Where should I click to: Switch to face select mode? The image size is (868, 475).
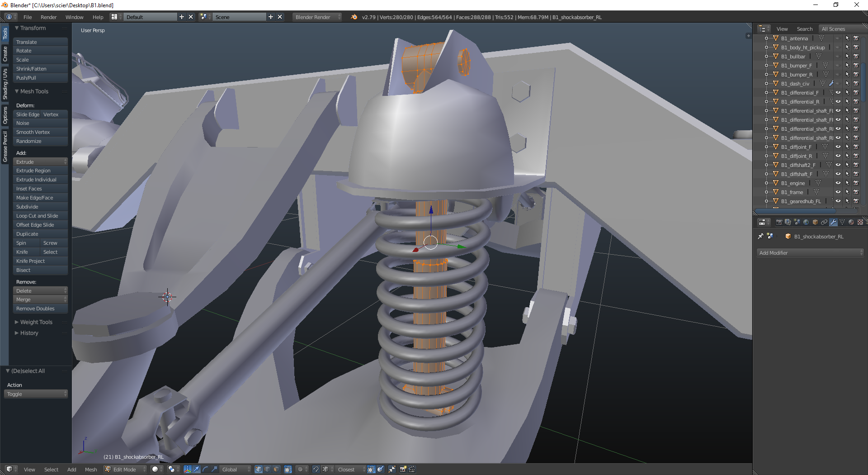tap(276, 469)
